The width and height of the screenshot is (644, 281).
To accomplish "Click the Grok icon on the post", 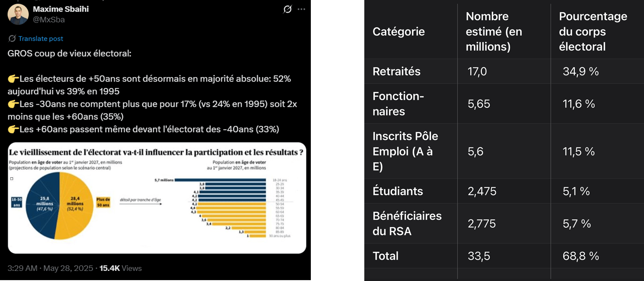I will click(288, 9).
